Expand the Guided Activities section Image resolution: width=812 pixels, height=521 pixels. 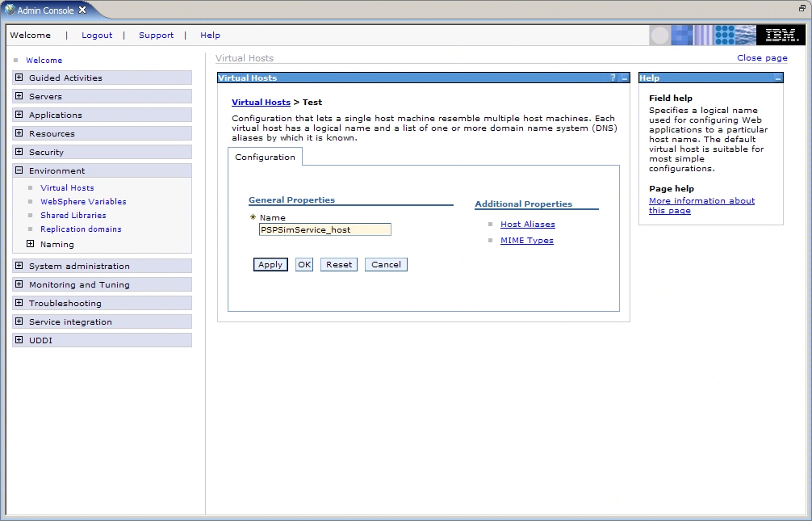click(x=19, y=78)
